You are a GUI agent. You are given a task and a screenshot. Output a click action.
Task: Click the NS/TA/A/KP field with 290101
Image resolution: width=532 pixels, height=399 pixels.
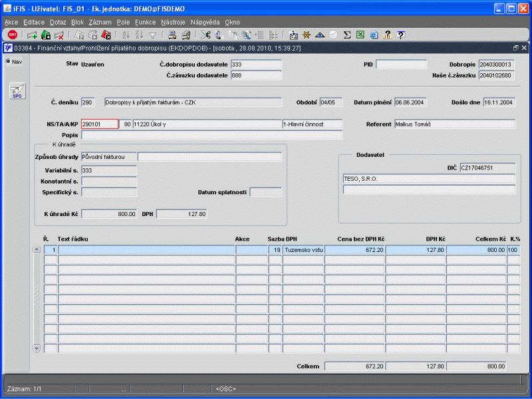click(x=100, y=124)
